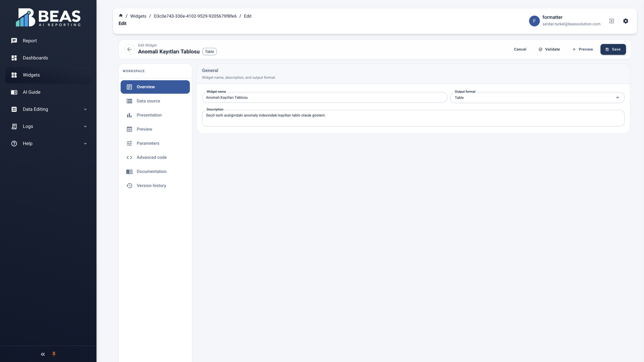Click the formatter user avatar
This screenshot has width=644, height=362.
pyautogui.click(x=534, y=21)
